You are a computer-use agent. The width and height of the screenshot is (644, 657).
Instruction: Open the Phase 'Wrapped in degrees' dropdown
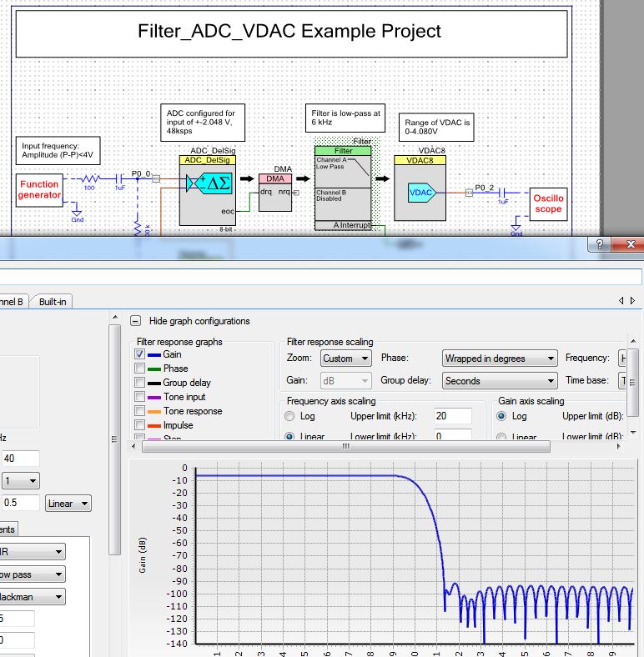click(x=499, y=359)
